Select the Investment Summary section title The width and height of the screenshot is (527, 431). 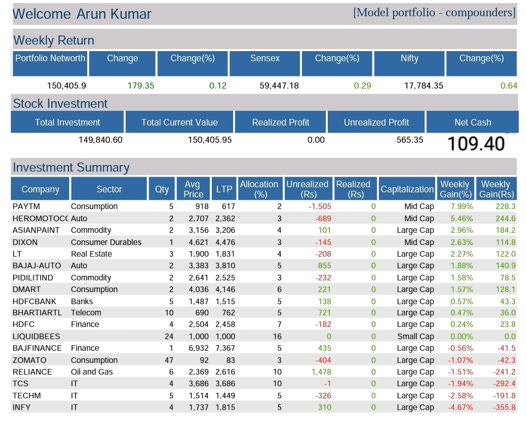coord(71,167)
